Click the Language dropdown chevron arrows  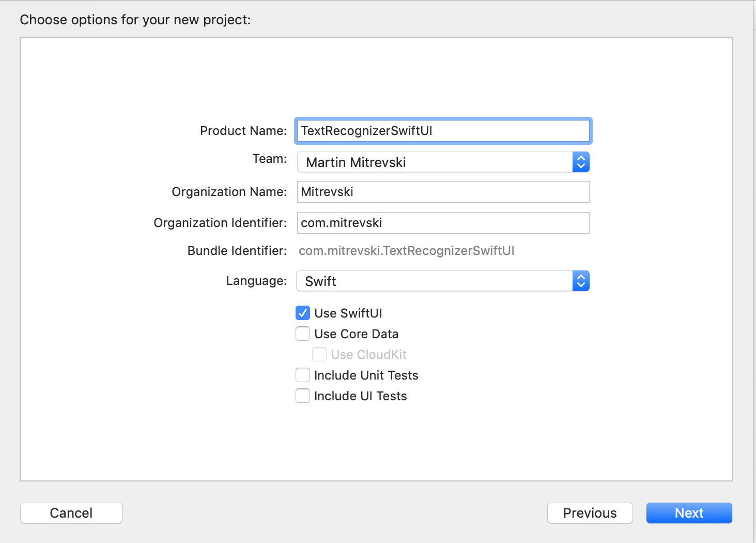[581, 281]
